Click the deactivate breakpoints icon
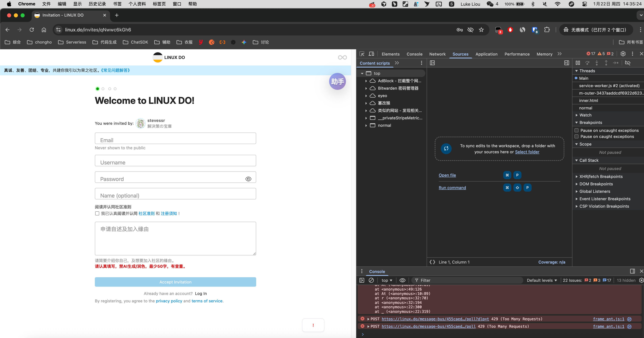Image resolution: width=644 pixels, height=338 pixels. [627, 63]
